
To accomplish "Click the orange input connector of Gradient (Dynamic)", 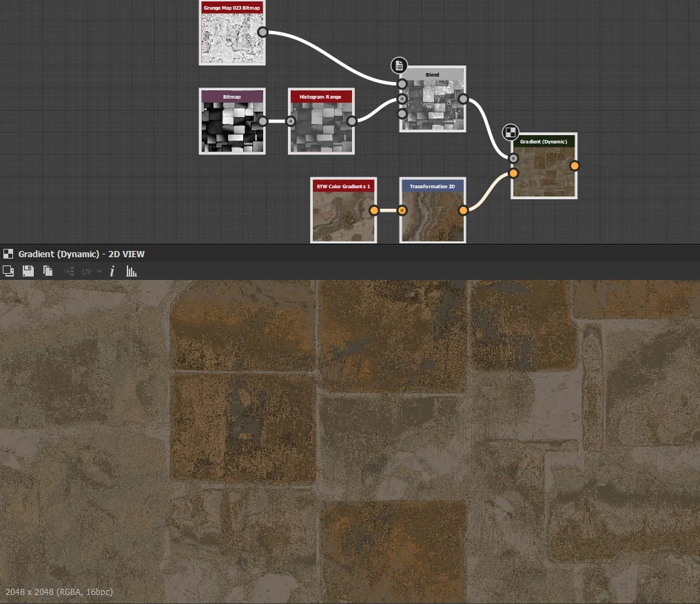I will [x=513, y=173].
